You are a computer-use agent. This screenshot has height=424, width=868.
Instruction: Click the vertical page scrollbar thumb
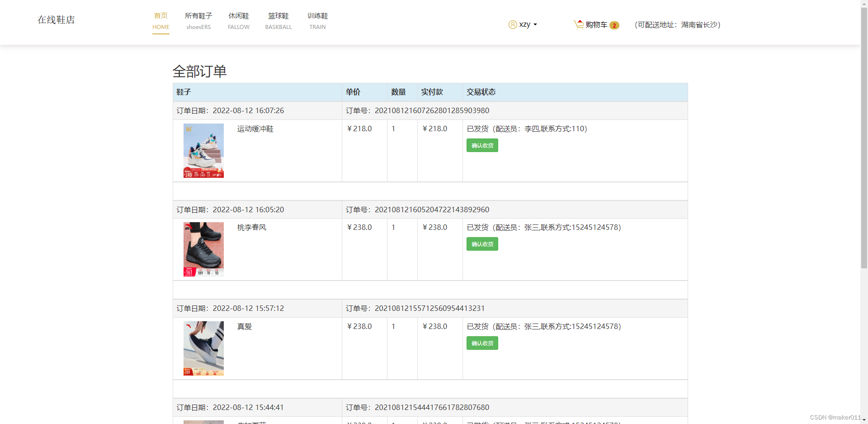pos(864,138)
